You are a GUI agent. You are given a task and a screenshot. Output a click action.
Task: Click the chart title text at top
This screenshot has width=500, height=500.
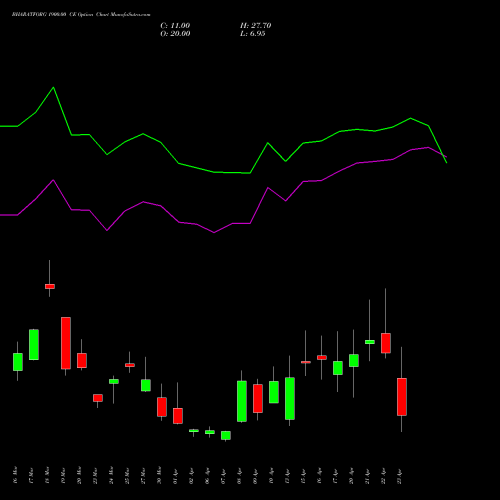[x=81, y=15]
